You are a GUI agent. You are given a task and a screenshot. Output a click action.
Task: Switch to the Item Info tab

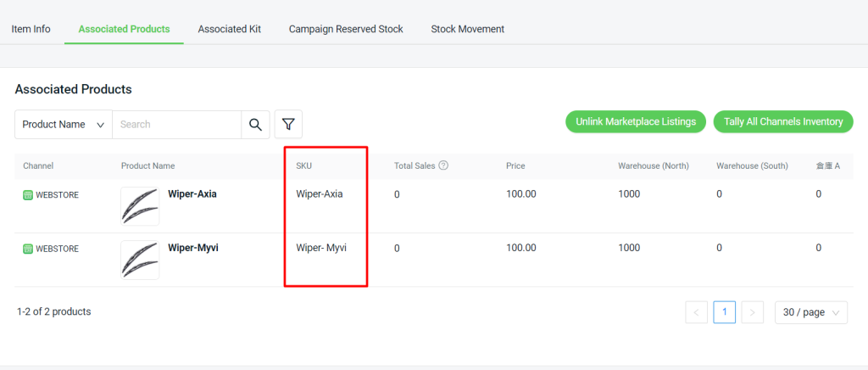(x=31, y=29)
